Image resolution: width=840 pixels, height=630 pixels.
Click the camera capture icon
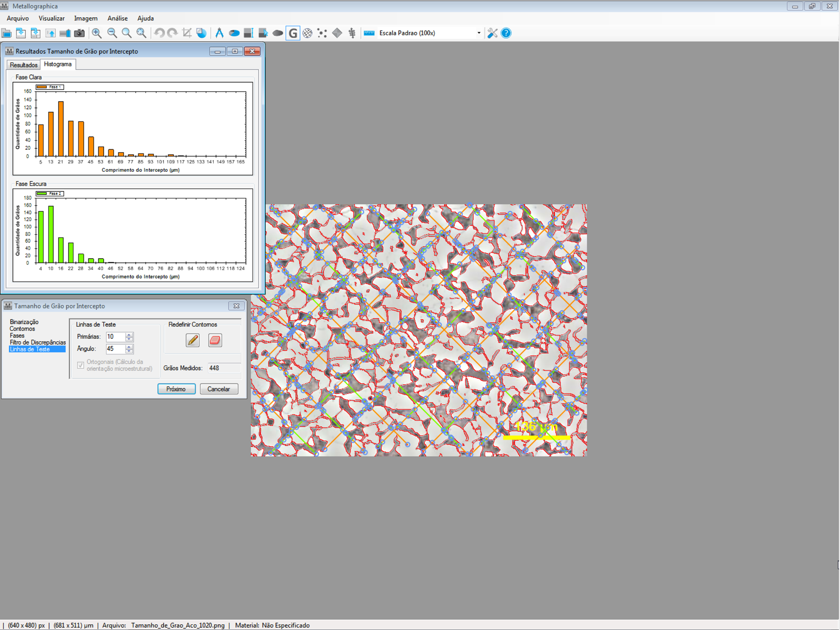[x=79, y=33]
